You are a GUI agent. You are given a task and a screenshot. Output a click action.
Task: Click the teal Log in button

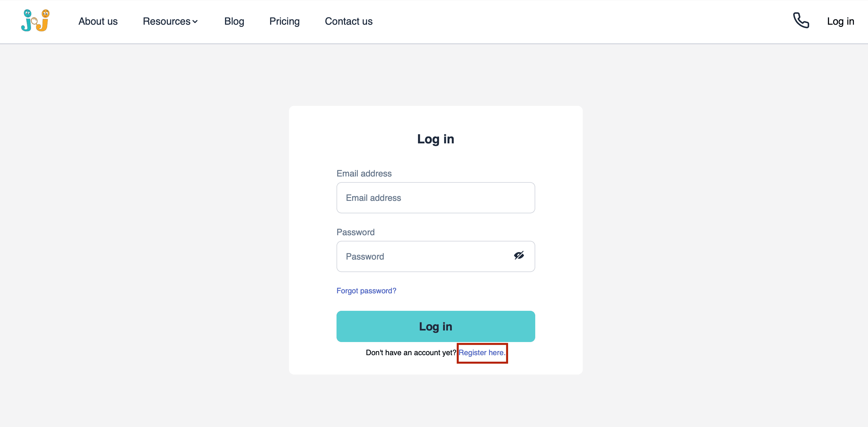(436, 326)
